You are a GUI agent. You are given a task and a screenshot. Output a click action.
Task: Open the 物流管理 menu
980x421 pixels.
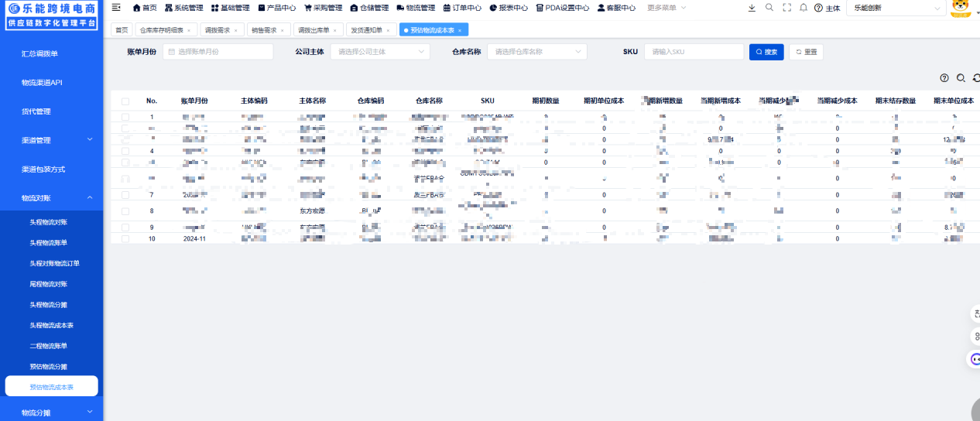(416, 8)
